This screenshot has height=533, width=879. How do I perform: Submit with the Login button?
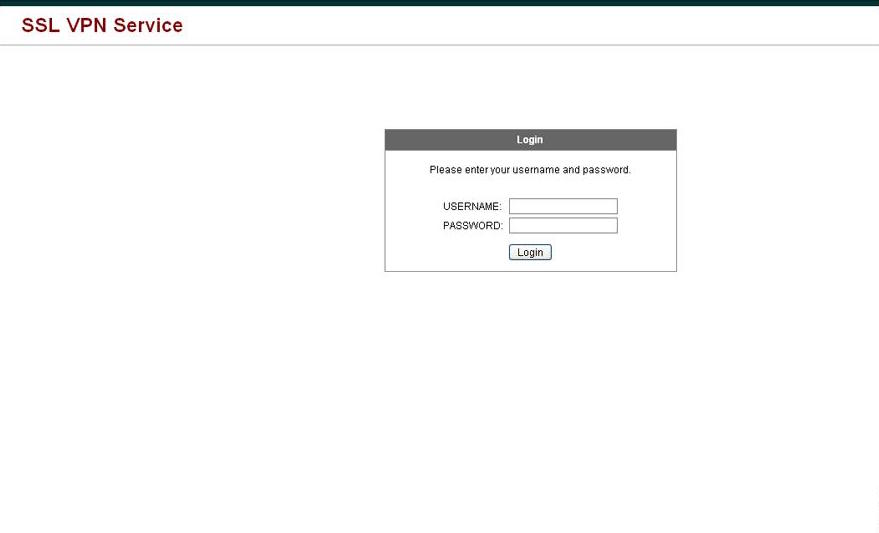tap(530, 252)
